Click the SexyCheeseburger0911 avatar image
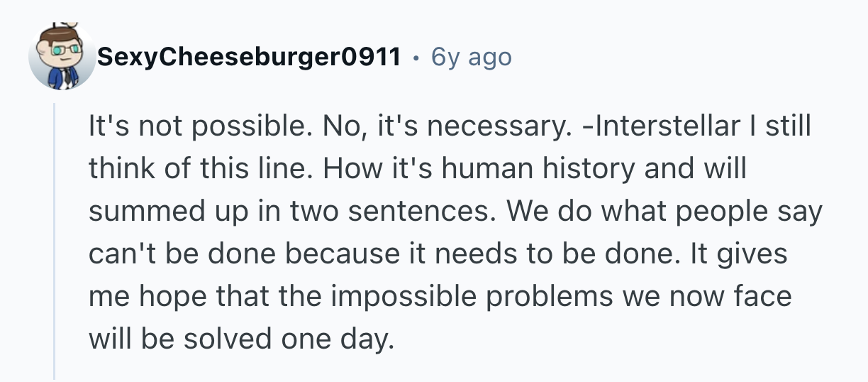Image resolution: width=868 pixels, height=382 pixels. [x=62, y=58]
